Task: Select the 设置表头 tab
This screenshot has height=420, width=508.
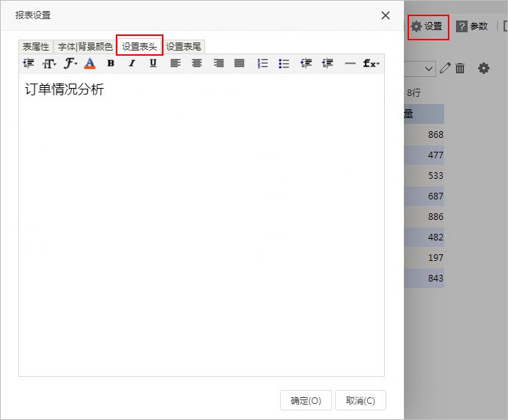Action: pos(139,47)
